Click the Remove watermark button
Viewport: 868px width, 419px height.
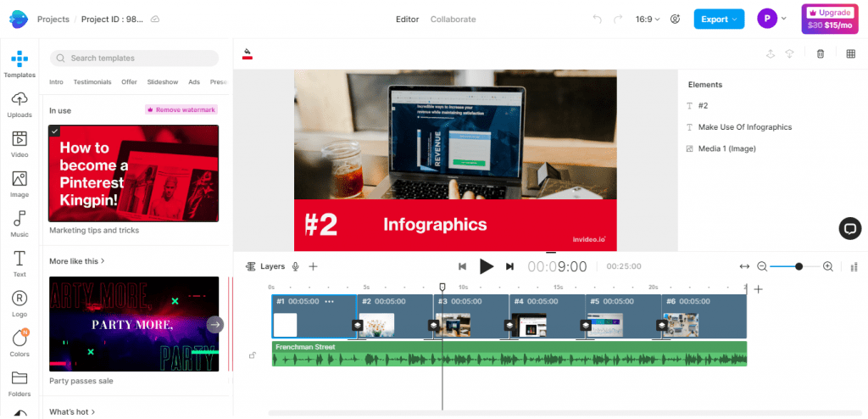point(181,109)
